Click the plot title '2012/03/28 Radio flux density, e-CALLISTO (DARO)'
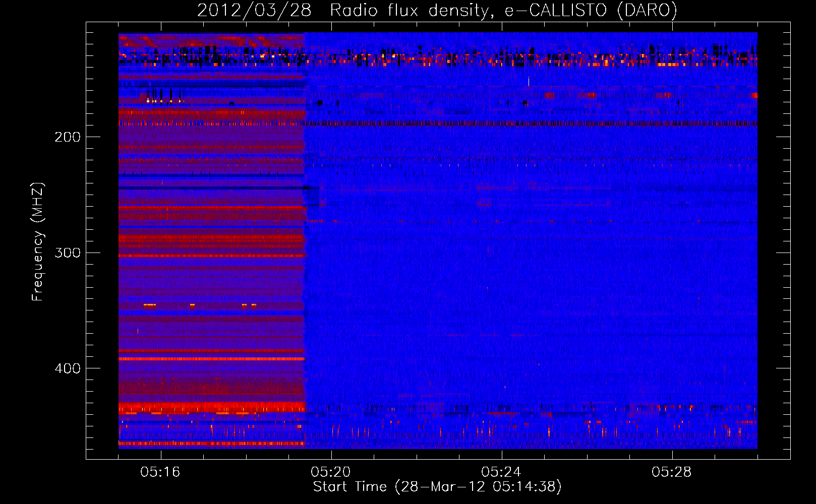This screenshot has width=816, height=504. point(437,11)
